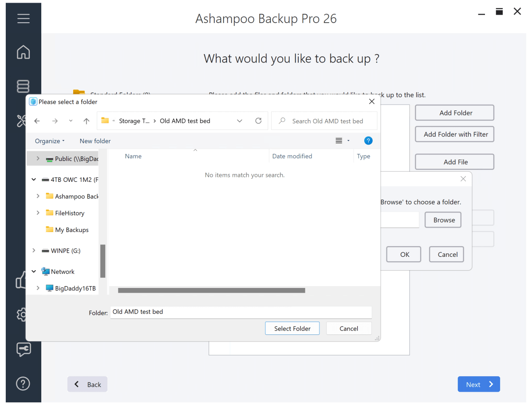Click the Folder name input field
Screen dimensions: 532x405
[x=240, y=312]
